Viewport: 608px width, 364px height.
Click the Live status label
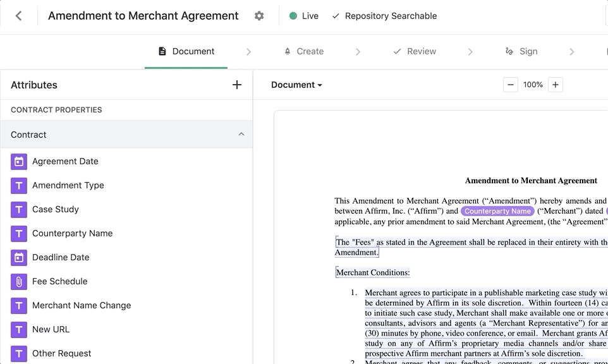point(310,16)
